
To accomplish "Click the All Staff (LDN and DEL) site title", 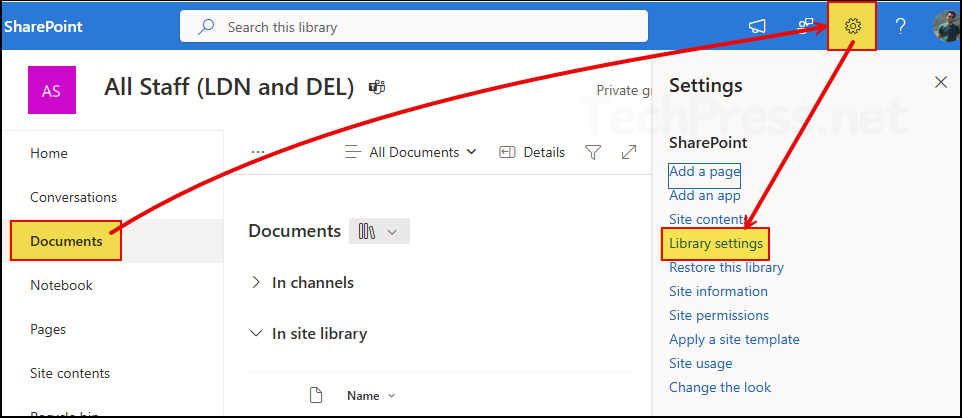I will pyautogui.click(x=229, y=88).
